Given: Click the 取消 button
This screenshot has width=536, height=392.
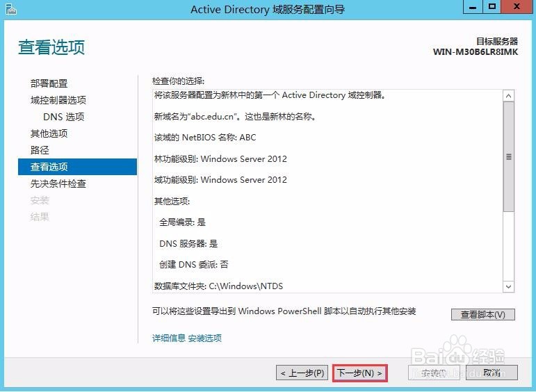Looking at the screenshot, I should click(x=492, y=373).
